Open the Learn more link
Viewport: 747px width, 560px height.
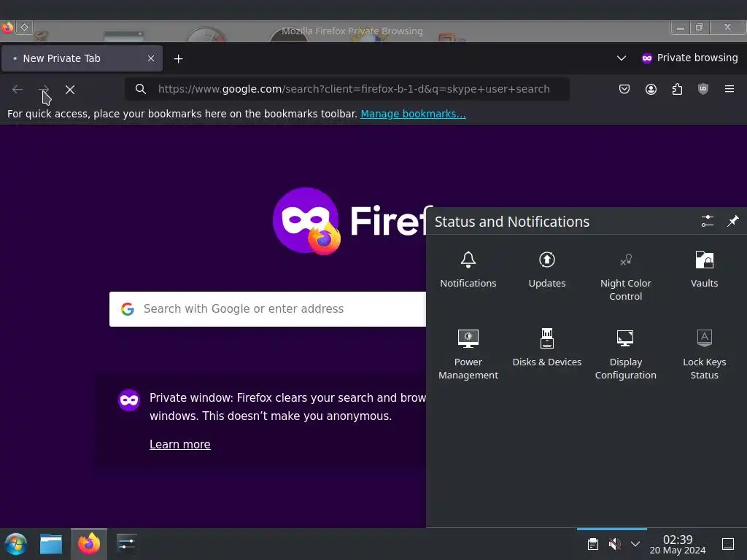180,444
